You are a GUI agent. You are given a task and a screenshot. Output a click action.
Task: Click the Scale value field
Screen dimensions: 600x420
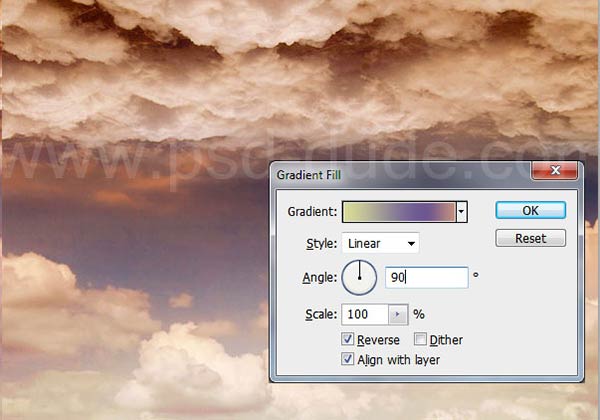point(365,314)
